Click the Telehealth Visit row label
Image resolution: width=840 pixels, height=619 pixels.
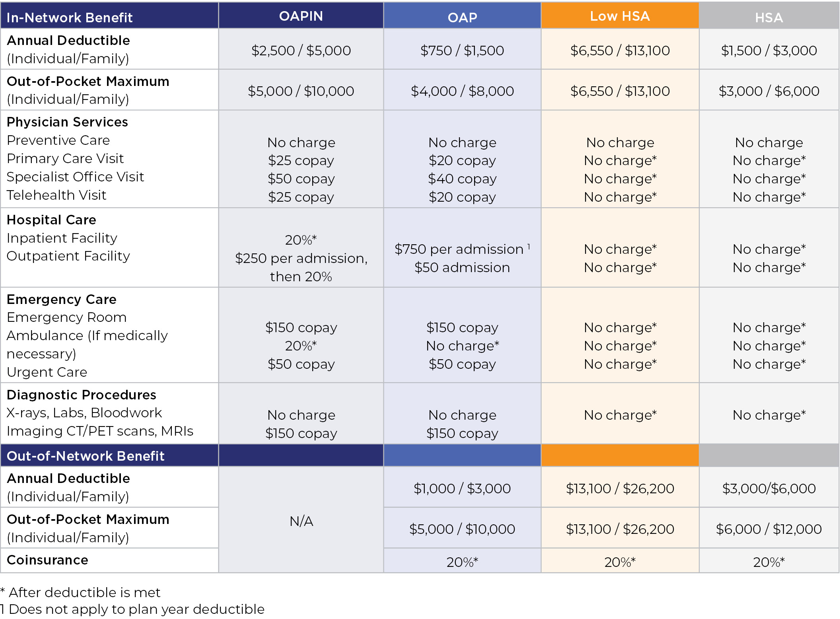(x=56, y=195)
